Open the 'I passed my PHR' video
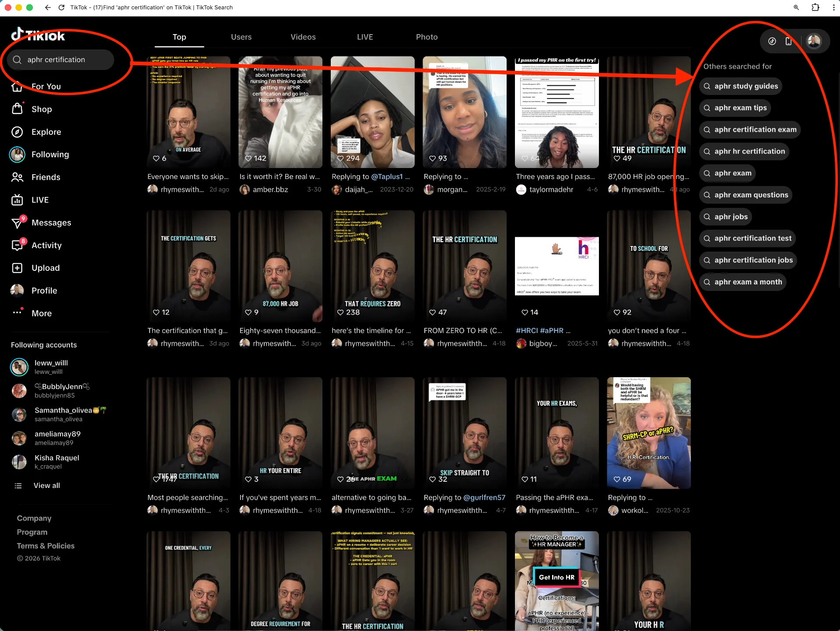Viewport: 840px width, 631px height. click(x=556, y=112)
